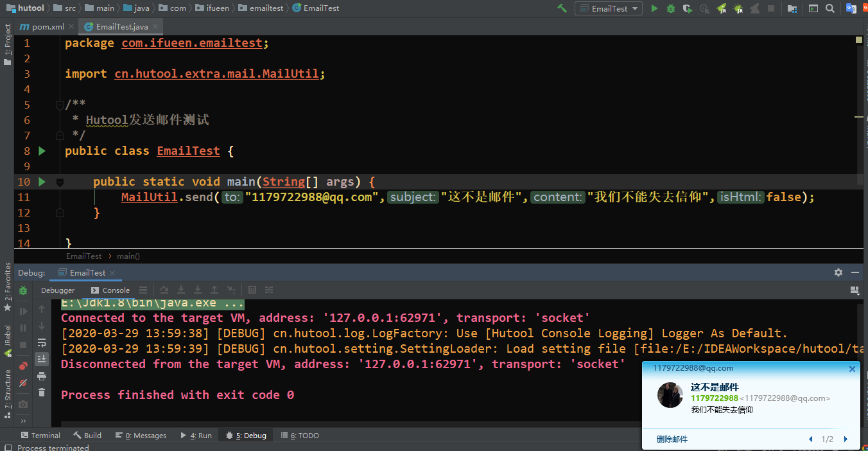Toggle scroll to end of console
868x451 pixels.
[42, 359]
